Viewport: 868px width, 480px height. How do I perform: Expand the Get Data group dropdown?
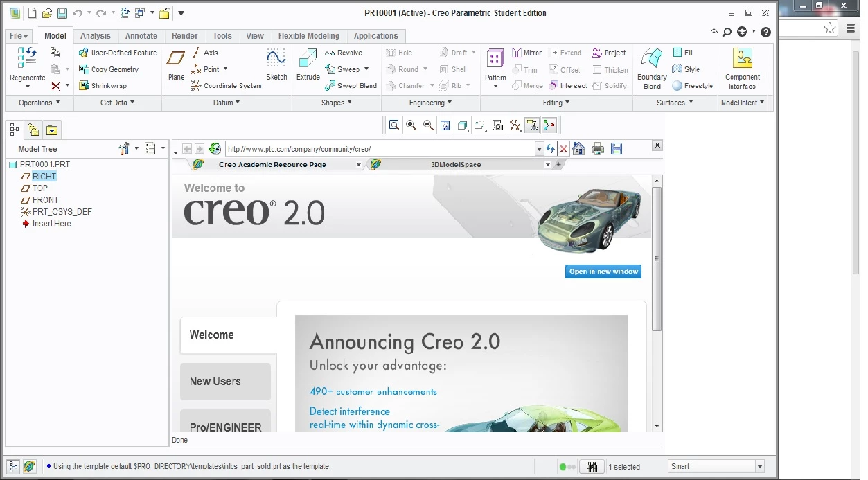pos(118,103)
